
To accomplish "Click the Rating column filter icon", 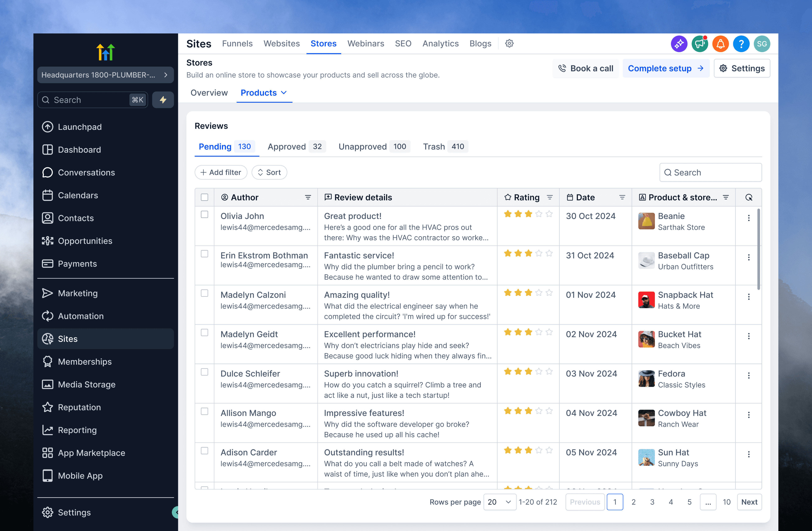I will (550, 197).
